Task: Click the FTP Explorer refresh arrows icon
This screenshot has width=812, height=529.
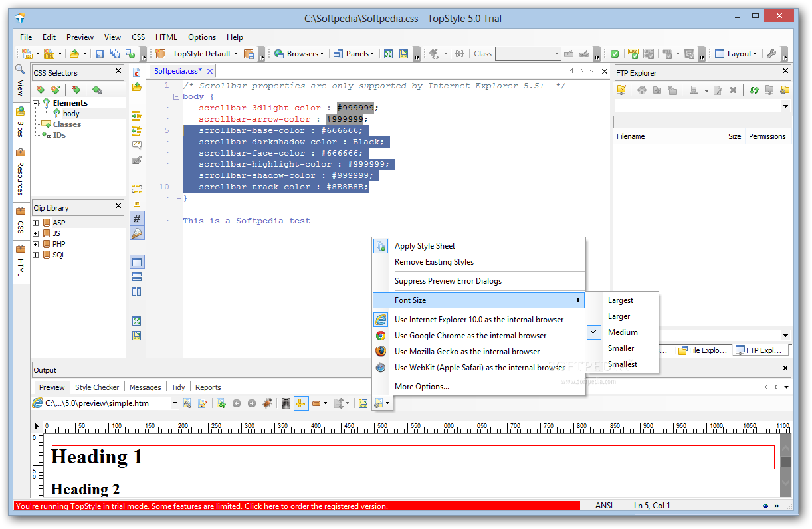Action: coord(754,90)
